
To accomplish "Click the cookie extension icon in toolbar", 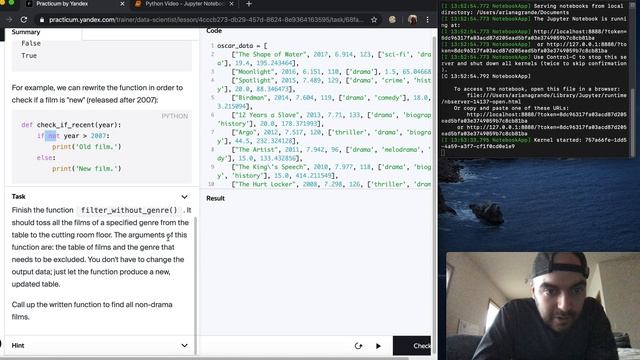I will (392, 20).
